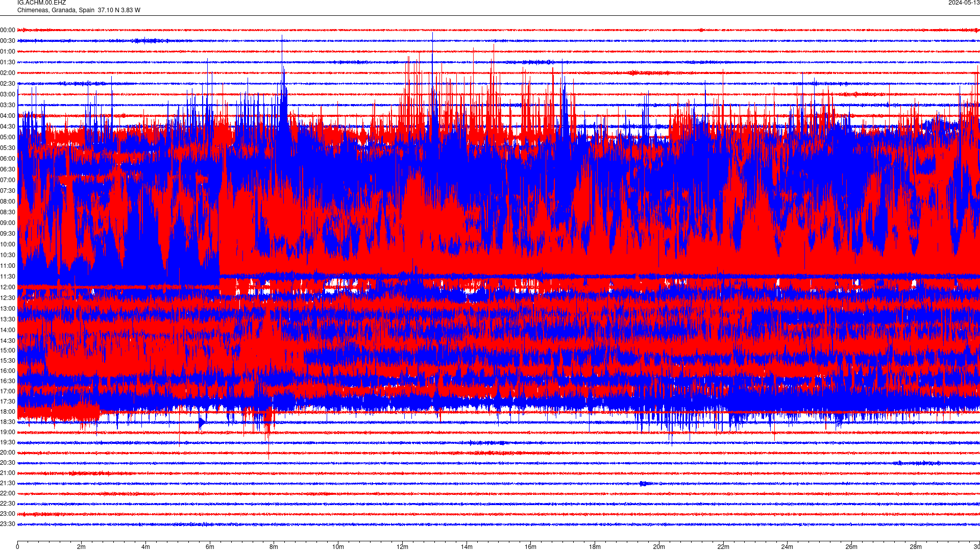
Task: Click the 02:30 time label
Action: pyautogui.click(x=8, y=84)
